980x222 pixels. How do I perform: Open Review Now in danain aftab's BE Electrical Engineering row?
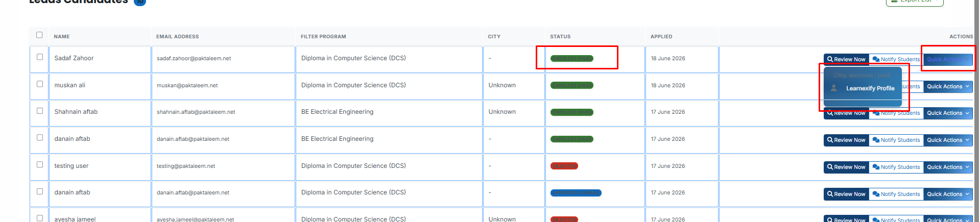tap(846, 140)
